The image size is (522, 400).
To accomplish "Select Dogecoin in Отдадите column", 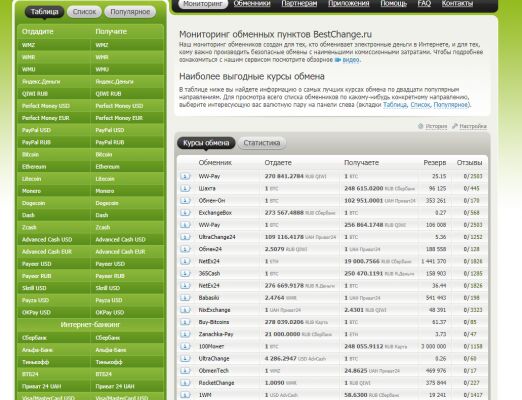I will click(53, 203).
